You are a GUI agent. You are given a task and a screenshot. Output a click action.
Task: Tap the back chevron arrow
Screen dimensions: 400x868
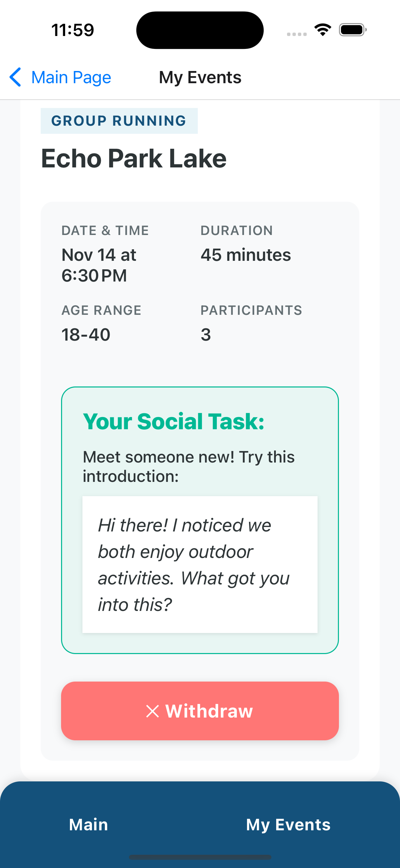coord(16,77)
